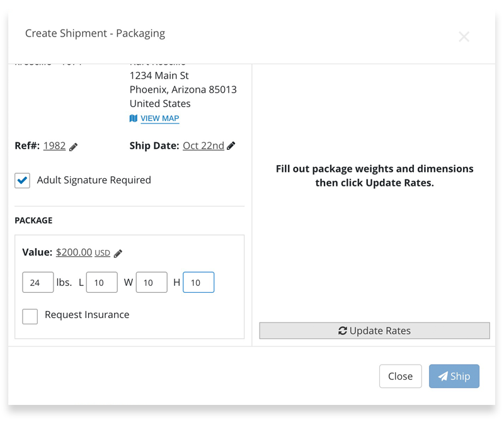This screenshot has height=427, width=504.
Task: Click the pencil icon beside package value
Action: pyautogui.click(x=118, y=253)
